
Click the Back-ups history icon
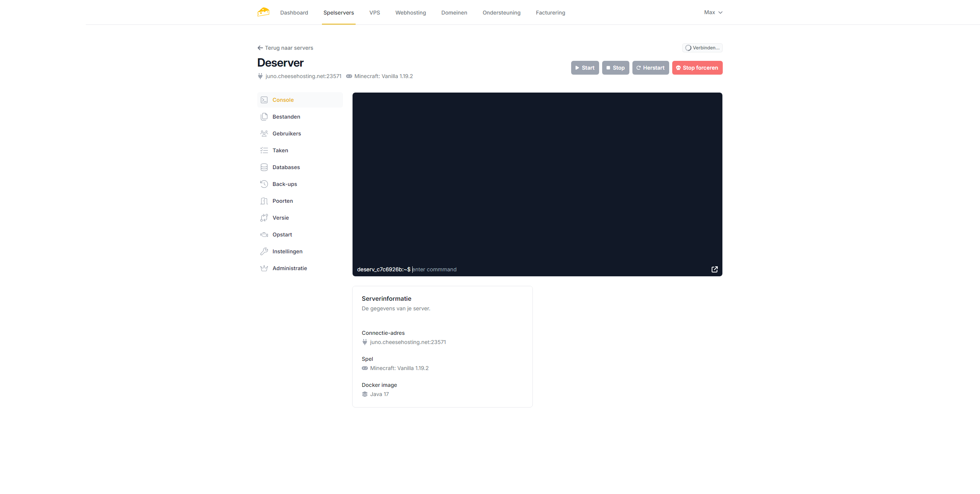pyautogui.click(x=264, y=184)
